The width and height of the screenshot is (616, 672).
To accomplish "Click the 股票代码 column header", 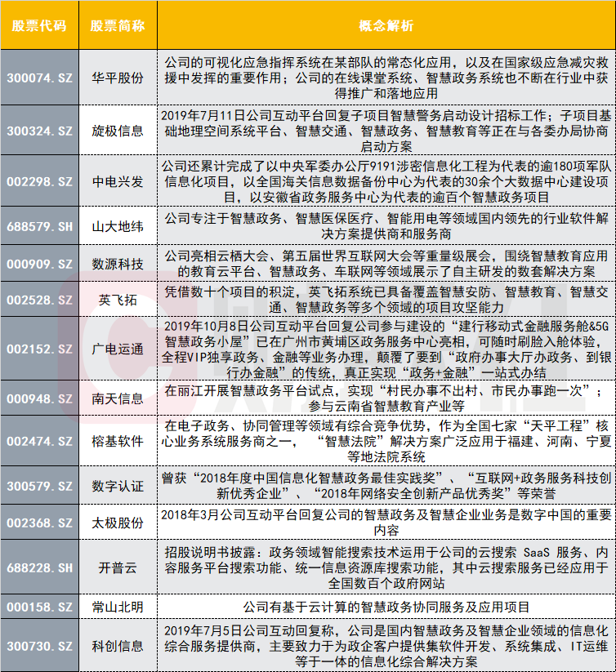I will 39,25.
